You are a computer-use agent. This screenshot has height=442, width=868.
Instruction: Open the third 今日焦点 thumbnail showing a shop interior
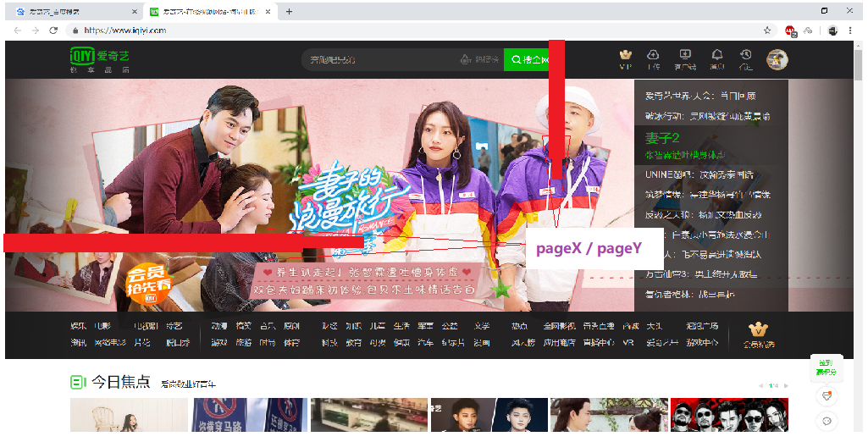(369, 415)
